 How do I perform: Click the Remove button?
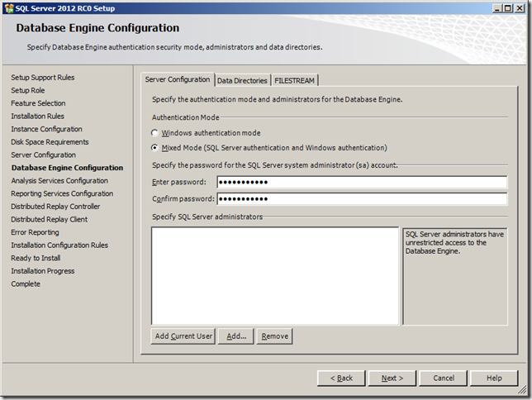click(274, 336)
